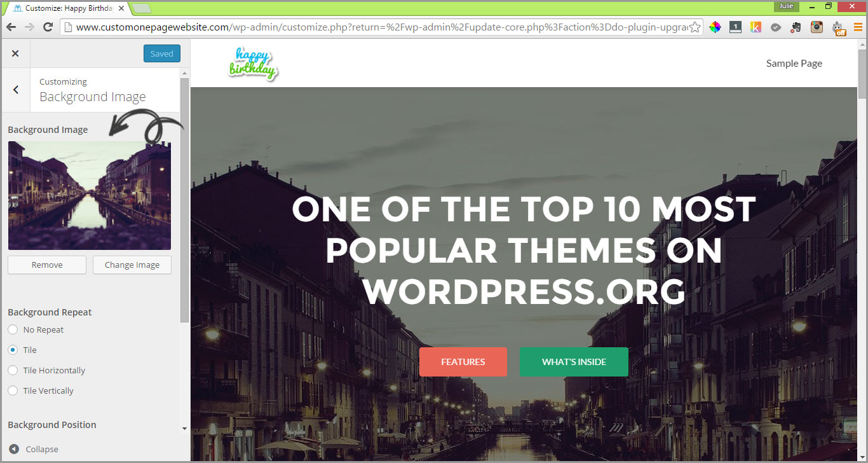Click the Happy Birthday site logo

coord(254,64)
